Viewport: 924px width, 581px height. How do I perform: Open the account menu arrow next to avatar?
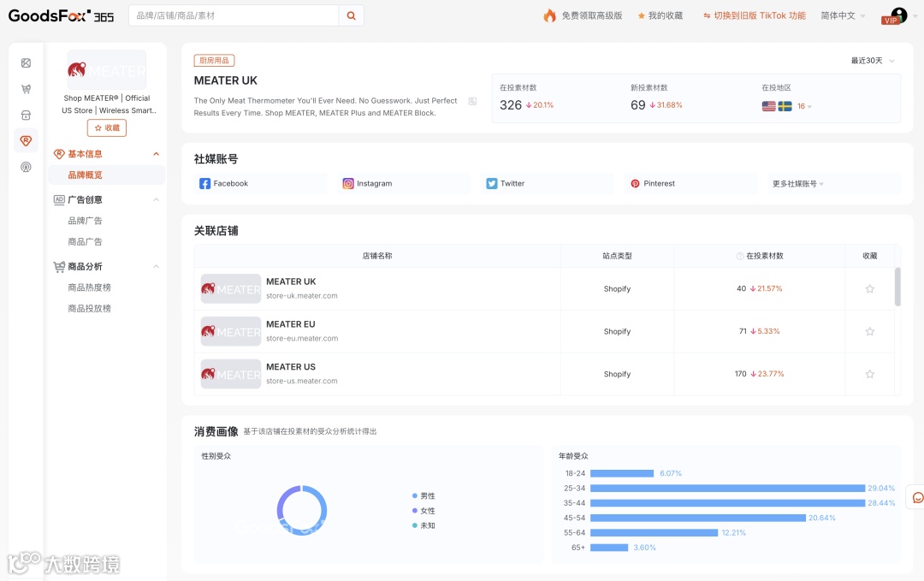pyautogui.click(x=915, y=16)
